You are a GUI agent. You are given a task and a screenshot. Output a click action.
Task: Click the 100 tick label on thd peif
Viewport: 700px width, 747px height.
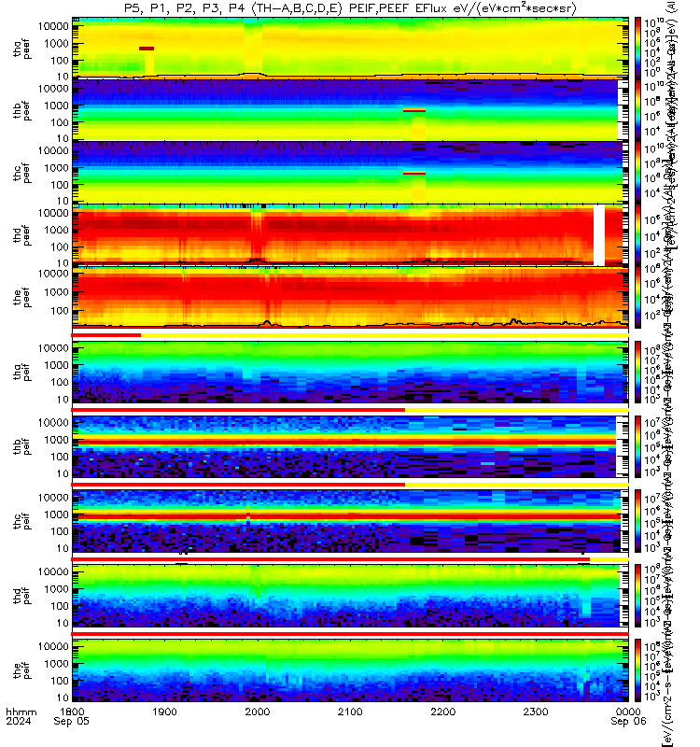(60, 606)
